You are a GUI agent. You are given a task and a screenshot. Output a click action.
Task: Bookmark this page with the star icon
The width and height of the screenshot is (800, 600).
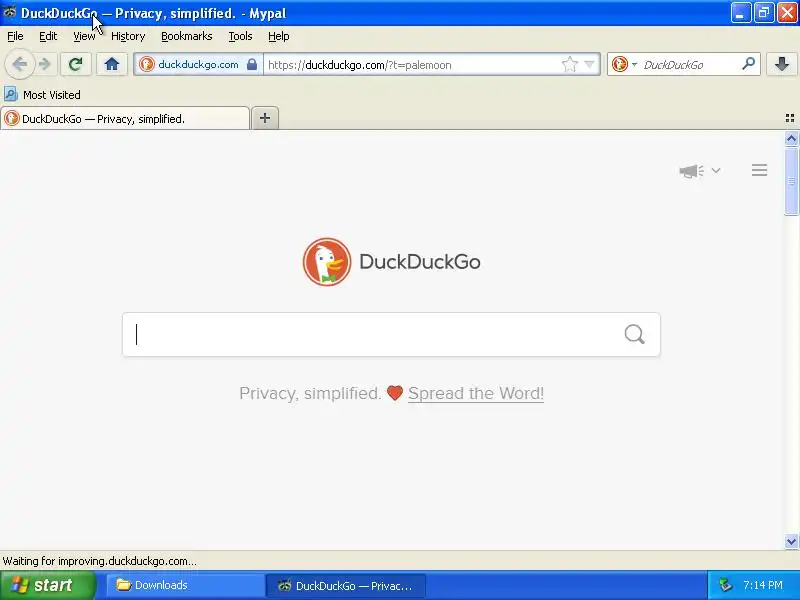tap(569, 64)
